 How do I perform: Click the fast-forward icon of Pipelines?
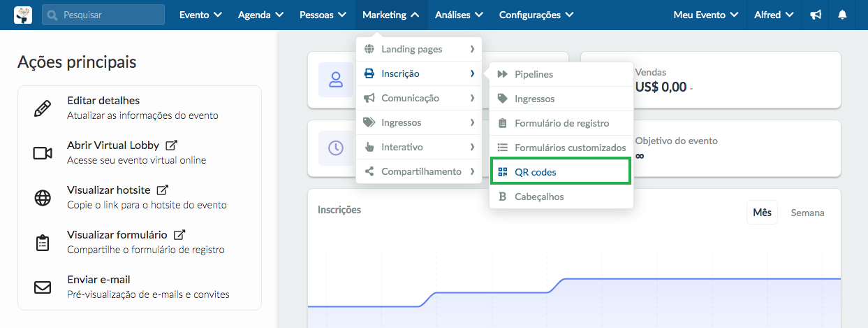point(502,74)
